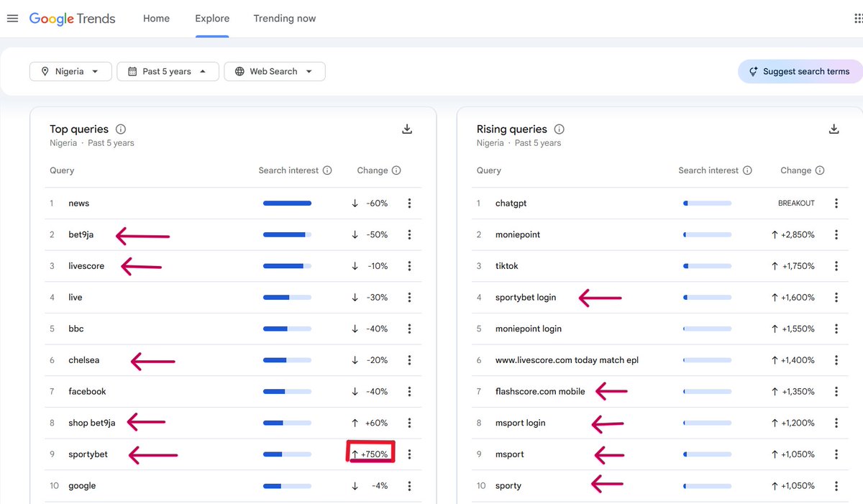This screenshot has width=863, height=504.
Task: Open more options for tiktok row
Action: coord(836,266)
